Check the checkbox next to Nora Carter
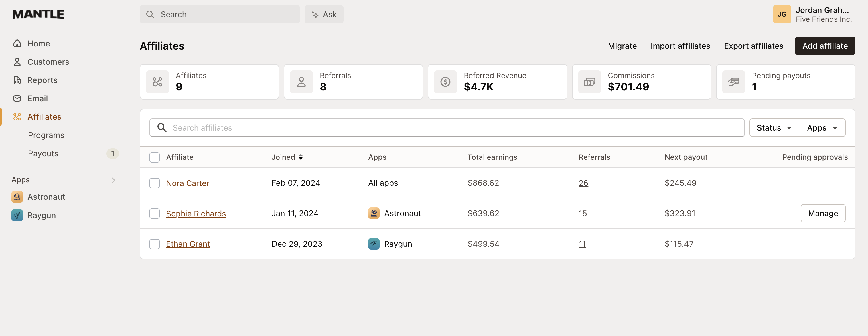The image size is (868, 336). 154,183
